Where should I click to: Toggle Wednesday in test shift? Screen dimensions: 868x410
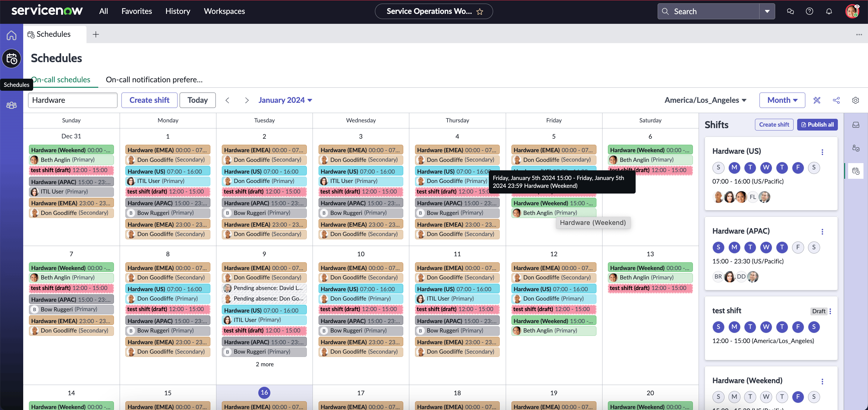(766, 327)
